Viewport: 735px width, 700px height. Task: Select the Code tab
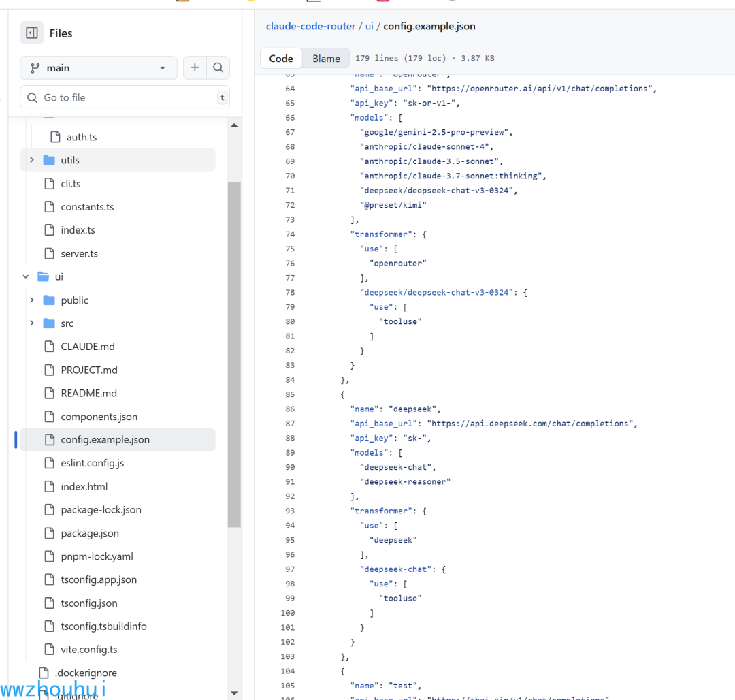coord(281,58)
